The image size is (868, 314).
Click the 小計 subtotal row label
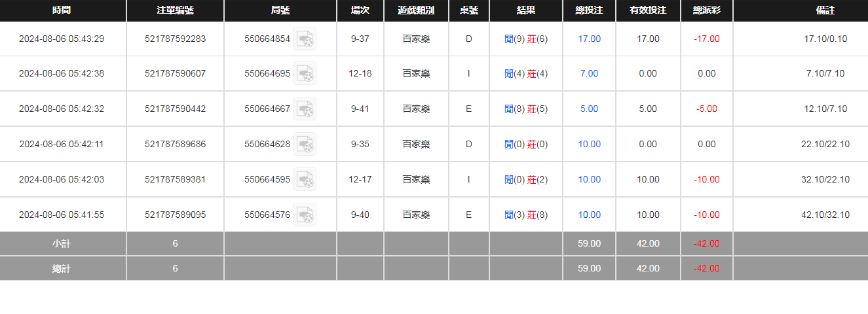pyautogui.click(x=62, y=243)
